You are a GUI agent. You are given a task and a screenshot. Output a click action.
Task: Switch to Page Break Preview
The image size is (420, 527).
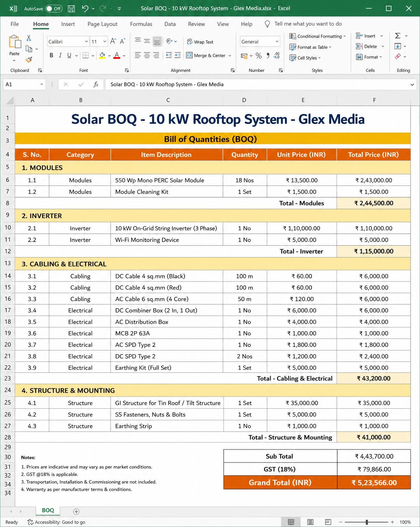(x=328, y=522)
